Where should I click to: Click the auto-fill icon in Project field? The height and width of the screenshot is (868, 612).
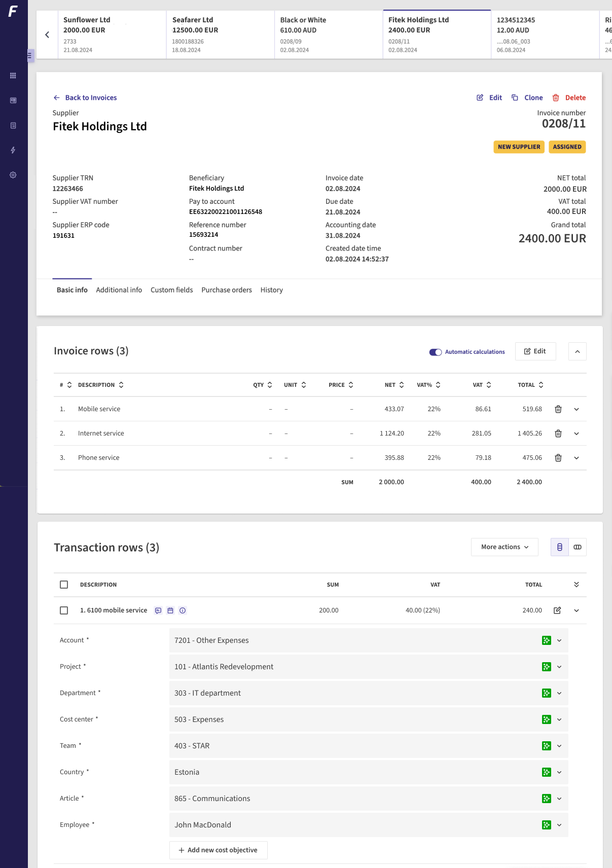[547, 667]
